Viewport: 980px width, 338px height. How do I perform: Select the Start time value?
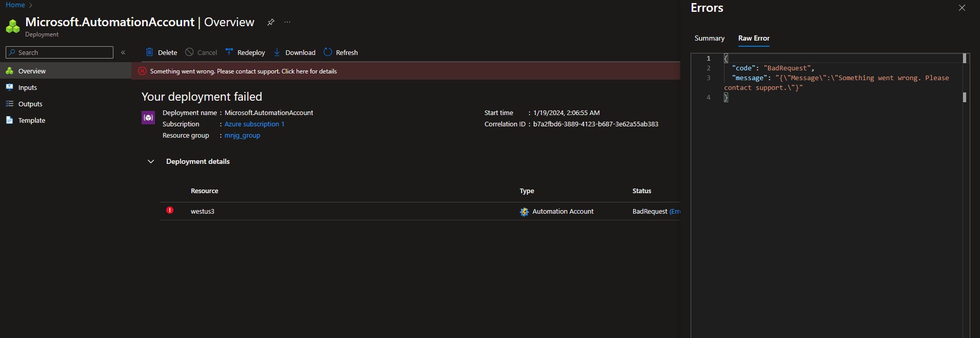pos(566,112)
